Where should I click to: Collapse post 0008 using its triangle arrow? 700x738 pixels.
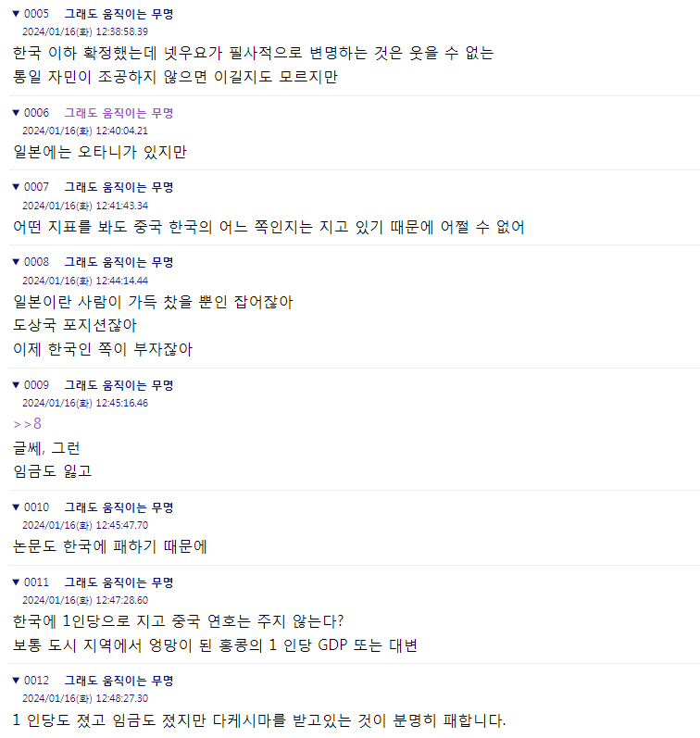pos(16,262)
